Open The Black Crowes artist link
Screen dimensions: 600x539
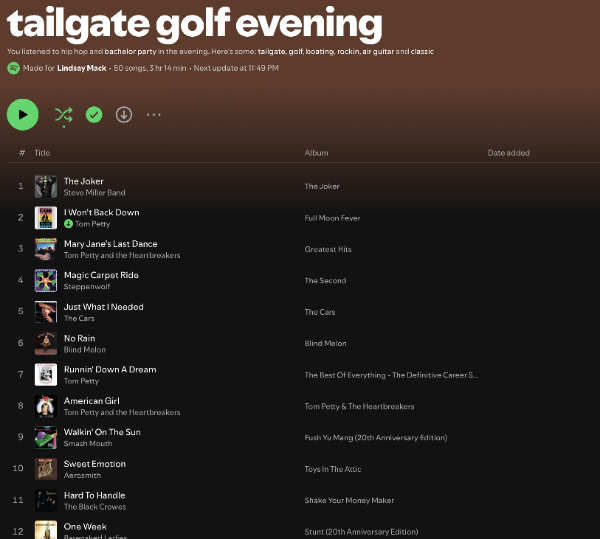[x=95, y=507]
